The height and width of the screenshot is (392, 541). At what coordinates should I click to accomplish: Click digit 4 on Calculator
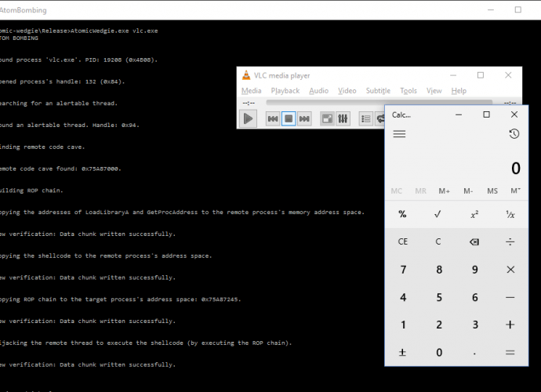402,297
